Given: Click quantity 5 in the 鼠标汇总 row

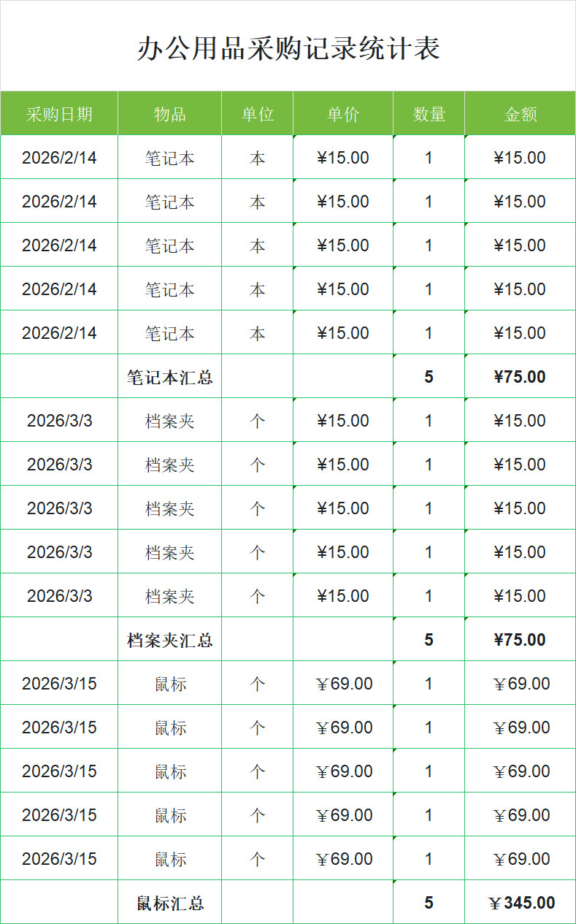Looking at the screenshot, I should [x=429, y=903].
